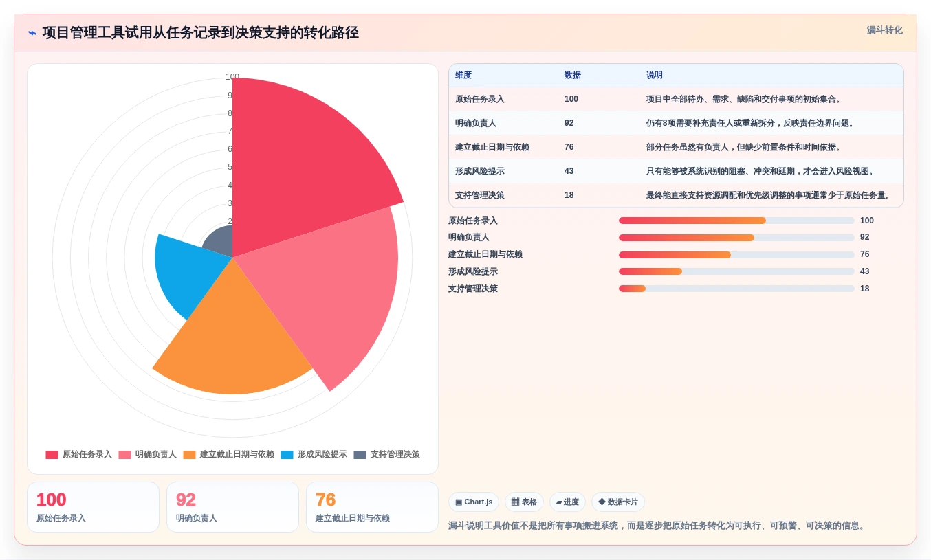
Task: Open the 100 原始任务录入 data card
Action: [x=93, y=507]
